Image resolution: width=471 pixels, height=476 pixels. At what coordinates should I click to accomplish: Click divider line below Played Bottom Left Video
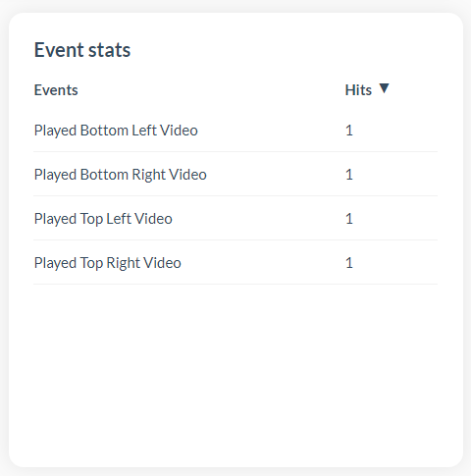click(x=235, y=152)
